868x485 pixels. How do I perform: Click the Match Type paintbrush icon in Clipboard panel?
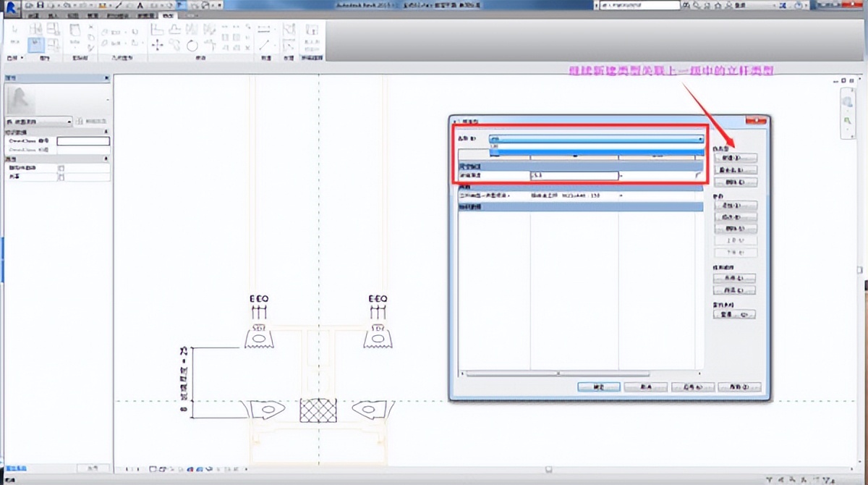click(x=91, y=46)
